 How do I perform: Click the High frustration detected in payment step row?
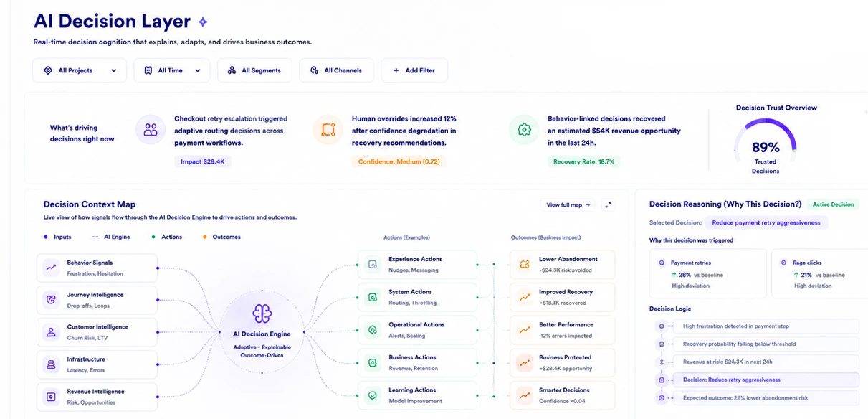point(767,326)
